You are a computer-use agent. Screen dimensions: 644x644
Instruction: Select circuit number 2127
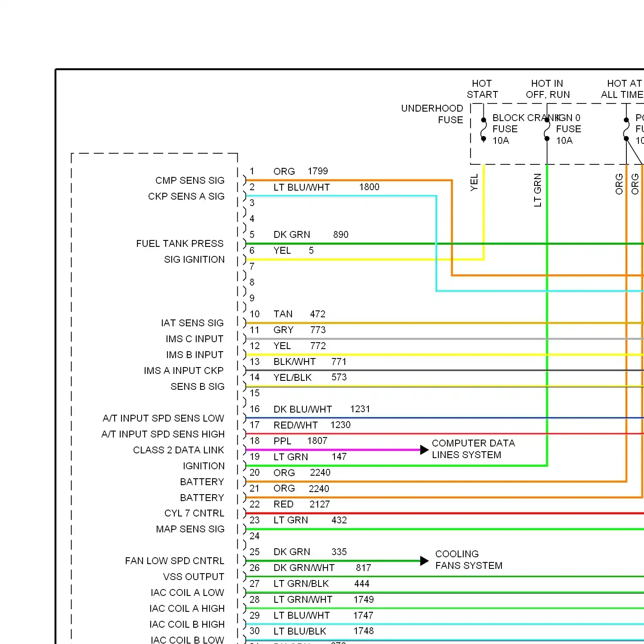point(320,504)
